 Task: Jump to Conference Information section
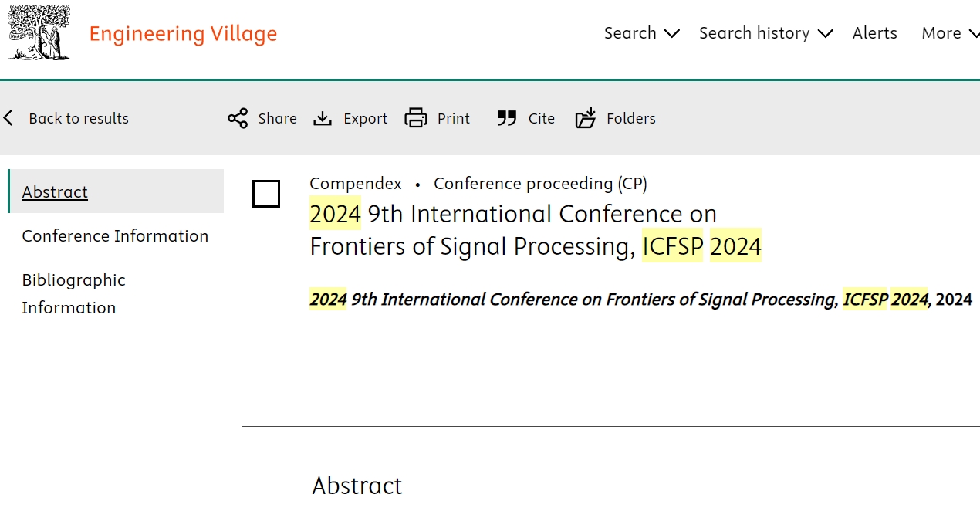(115, 235)
